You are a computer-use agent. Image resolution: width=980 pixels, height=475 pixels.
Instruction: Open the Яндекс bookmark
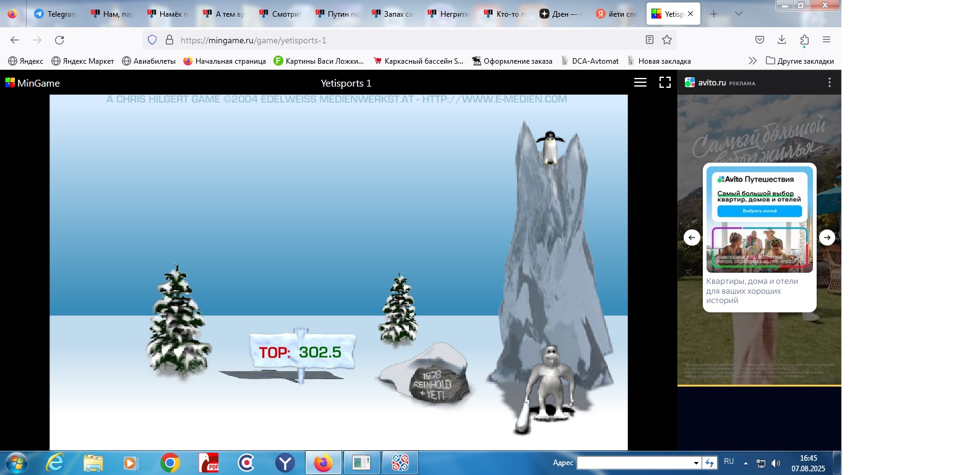(x=25, y=61)
